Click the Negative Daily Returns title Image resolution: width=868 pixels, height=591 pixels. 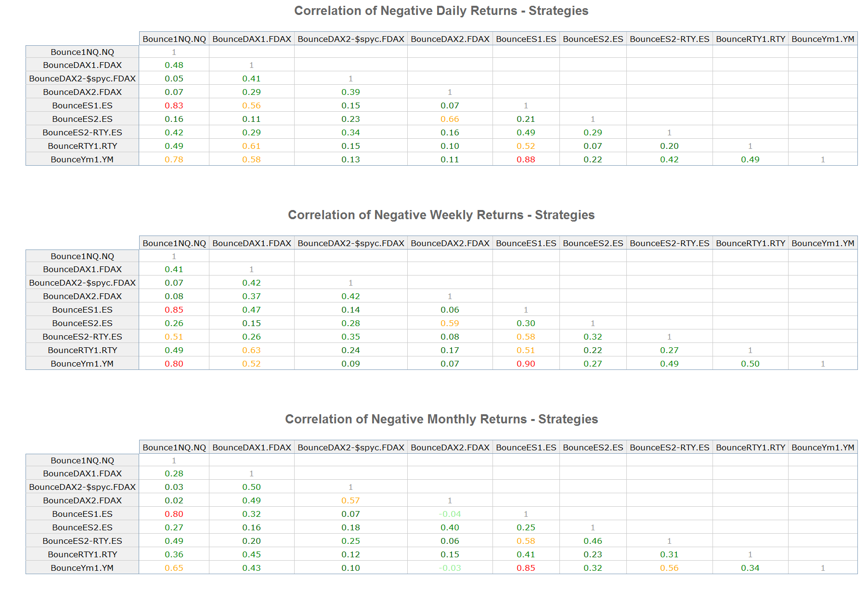[441, 11]
